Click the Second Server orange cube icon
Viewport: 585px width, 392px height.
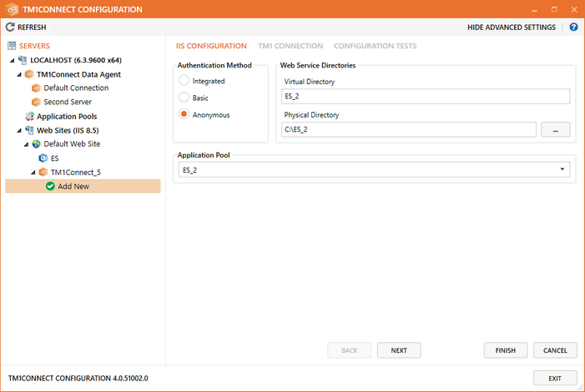(36, 102)
